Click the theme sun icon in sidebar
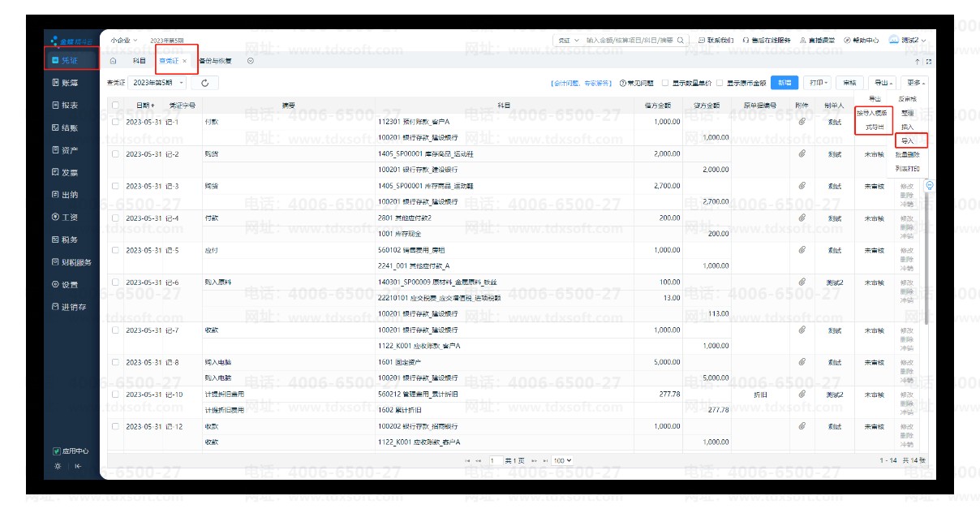This screenshot has width=980, height=509. (x=57, y=466)
